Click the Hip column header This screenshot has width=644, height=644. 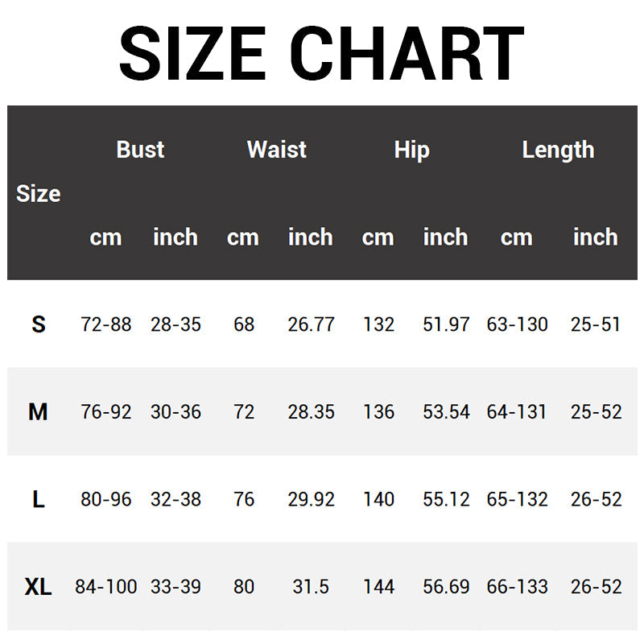coord(411,150)
